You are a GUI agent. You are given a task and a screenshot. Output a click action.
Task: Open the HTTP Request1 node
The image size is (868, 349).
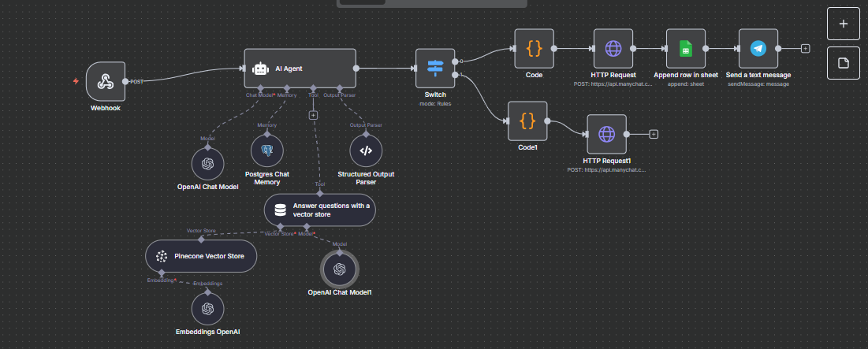pyautogui.click(x=607, y=134)
